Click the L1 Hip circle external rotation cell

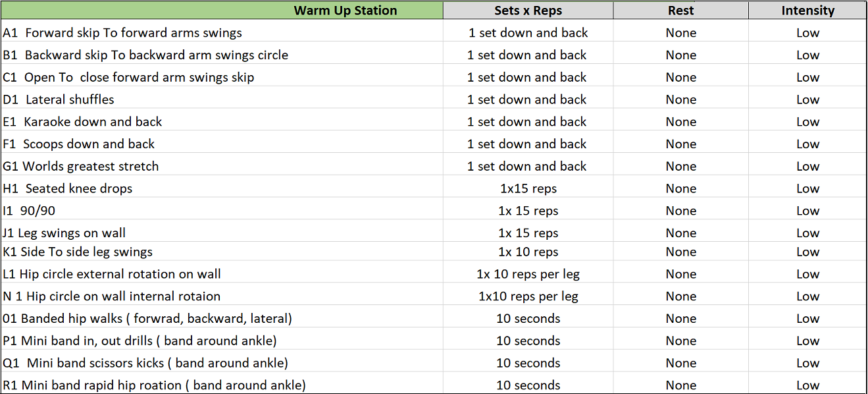[x=112, y=274]
